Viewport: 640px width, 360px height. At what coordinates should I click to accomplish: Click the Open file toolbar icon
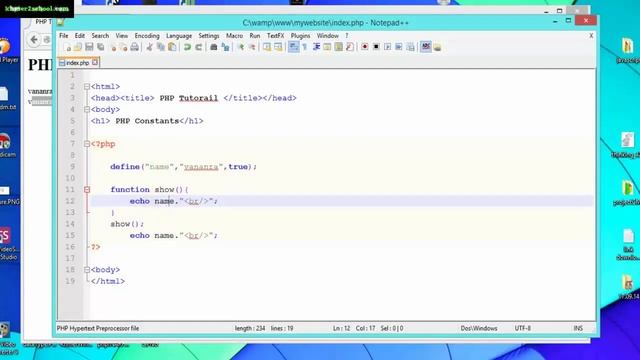click(78, 47)
